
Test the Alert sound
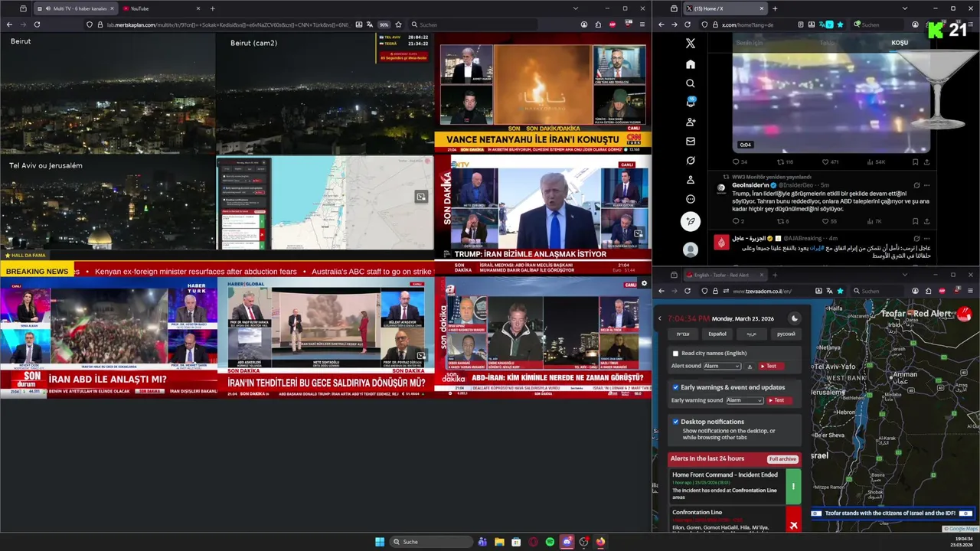click(773, 367)
